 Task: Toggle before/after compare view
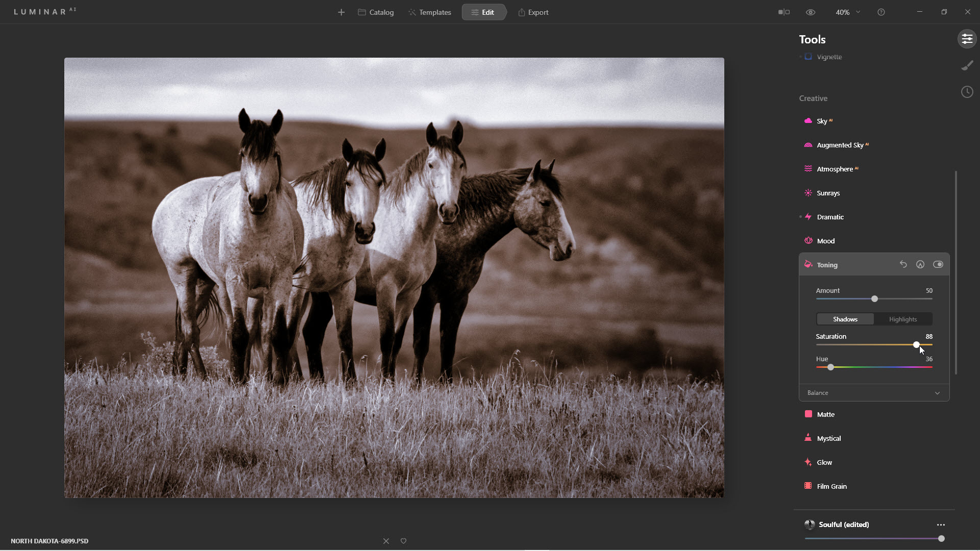click(x=783, y=12)
